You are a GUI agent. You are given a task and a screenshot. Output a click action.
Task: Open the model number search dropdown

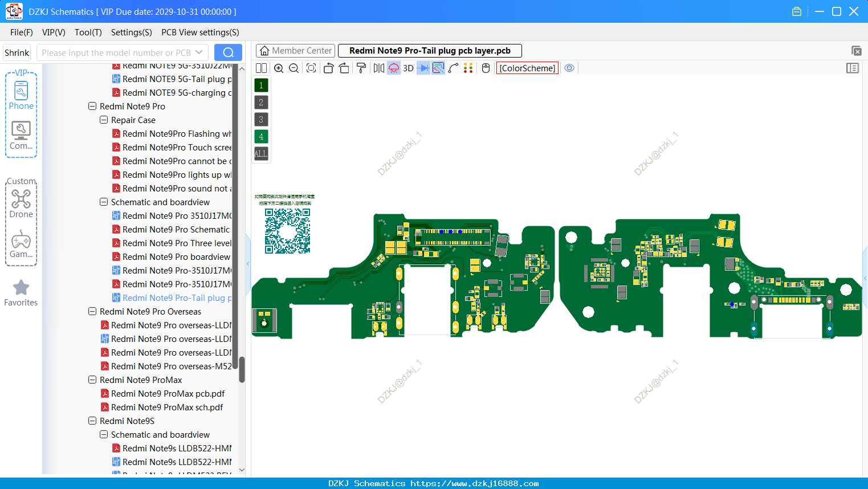click(199, 52)
